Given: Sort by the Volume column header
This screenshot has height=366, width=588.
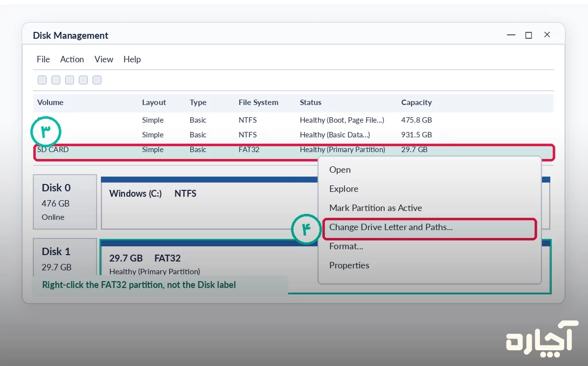Looking at the screenshot, I should point(50,103).
